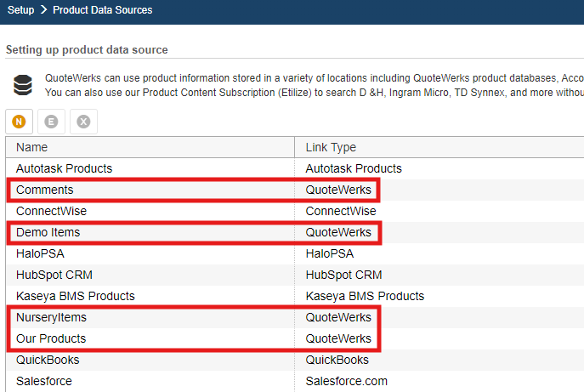Select the Demo Items data source

coord(48,232)
